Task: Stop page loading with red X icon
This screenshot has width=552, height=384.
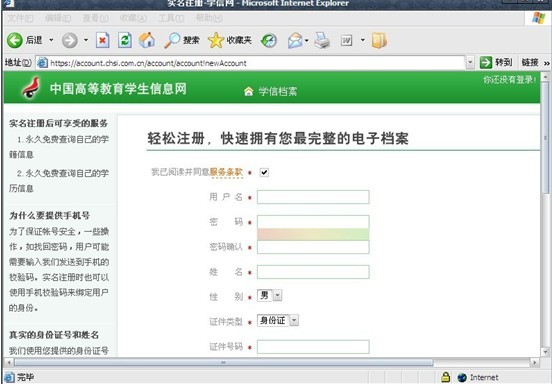Action: pos(102,40)
